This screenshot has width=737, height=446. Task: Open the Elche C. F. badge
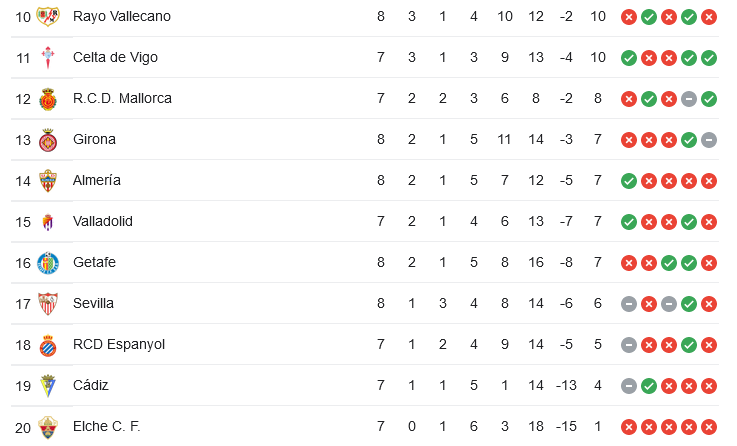click(x=48, y=427)
